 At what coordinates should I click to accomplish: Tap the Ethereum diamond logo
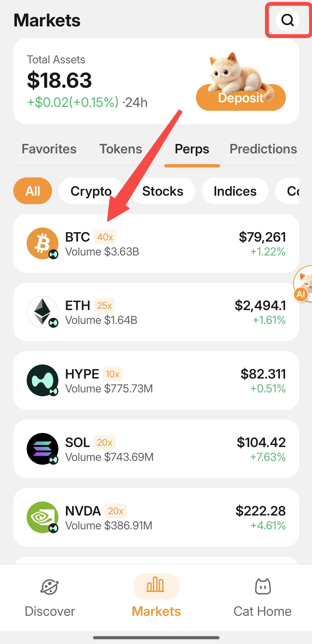(43, 312)
